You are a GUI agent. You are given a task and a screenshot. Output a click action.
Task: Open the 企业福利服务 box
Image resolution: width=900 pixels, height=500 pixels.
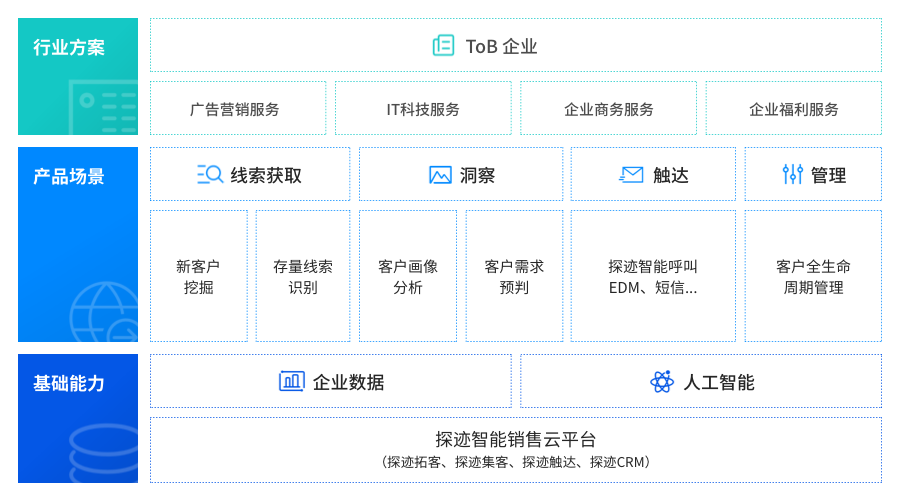click(794, 108)
